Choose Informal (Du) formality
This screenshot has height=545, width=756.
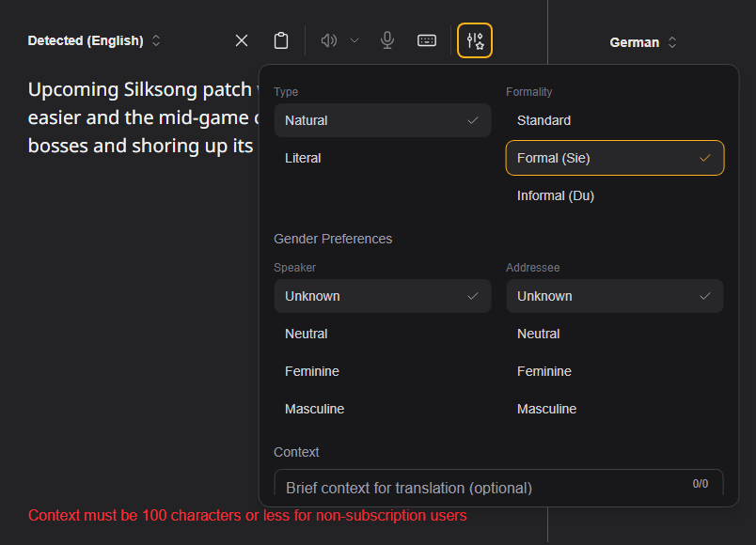[x=614, y=195]
